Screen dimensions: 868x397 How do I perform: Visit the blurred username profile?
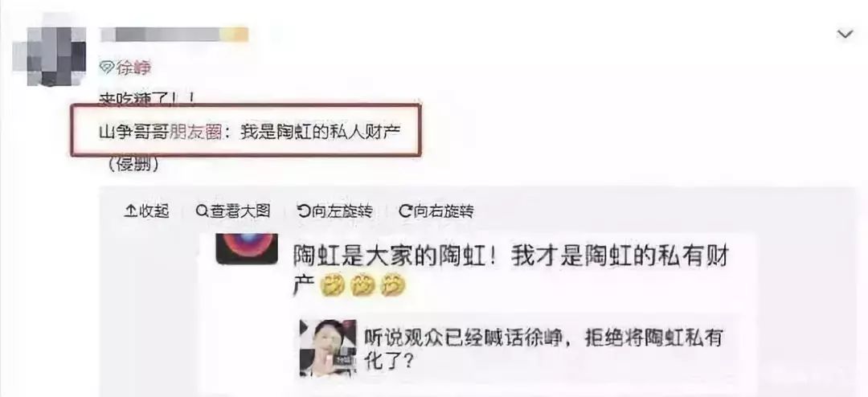(174, 35)
